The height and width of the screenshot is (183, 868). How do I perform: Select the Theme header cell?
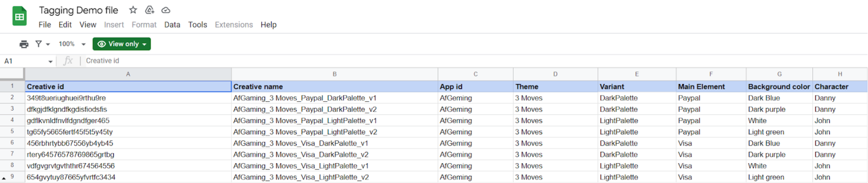point(555,86)
